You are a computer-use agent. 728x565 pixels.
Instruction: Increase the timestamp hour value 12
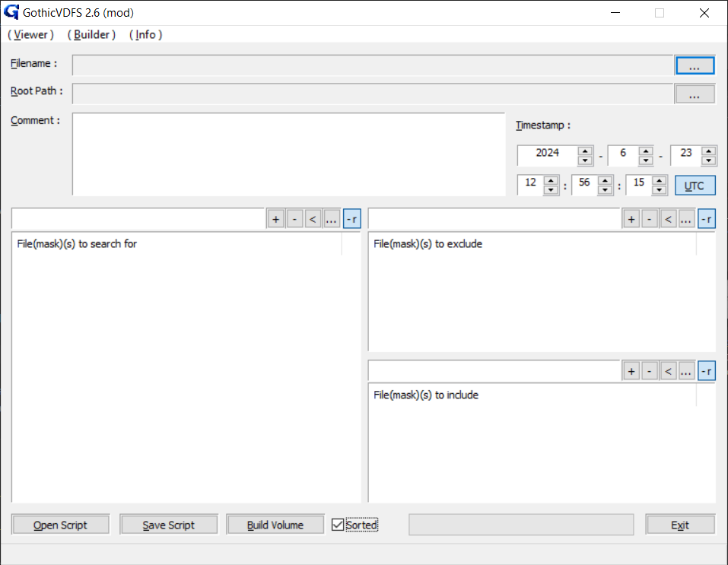551,180
